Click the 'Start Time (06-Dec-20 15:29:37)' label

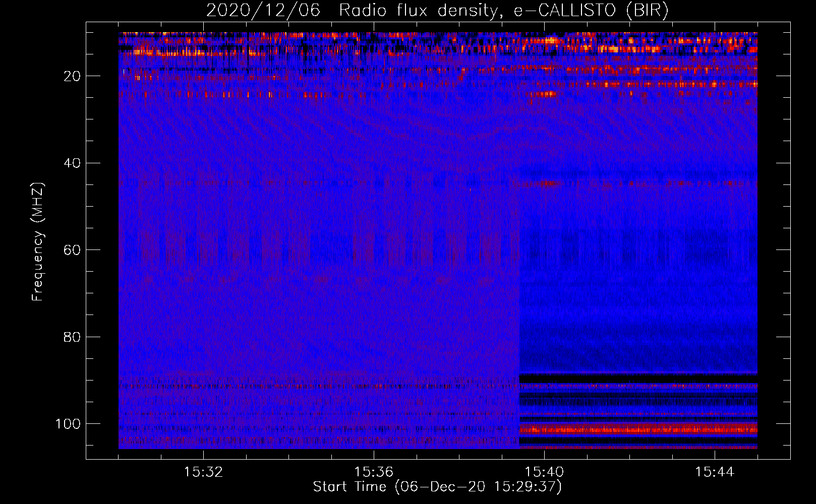click(x=437, y=487)
